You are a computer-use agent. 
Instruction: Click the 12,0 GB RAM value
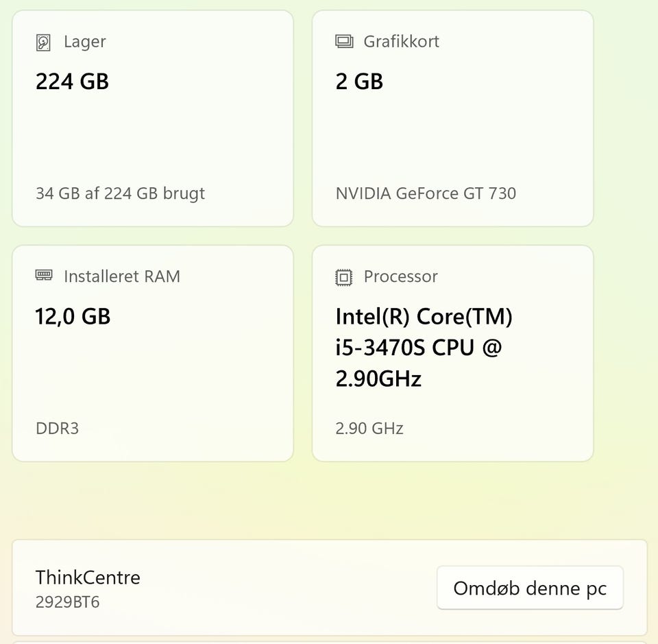[73, 316]
